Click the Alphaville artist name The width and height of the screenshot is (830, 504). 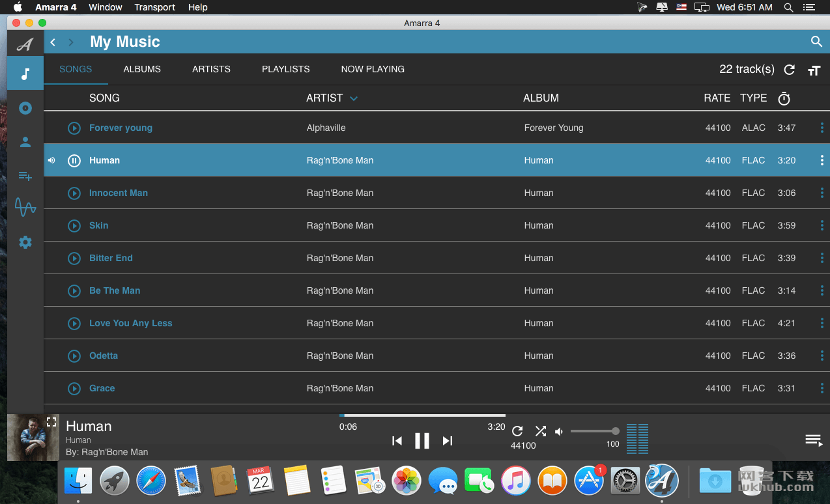point(326,128)
